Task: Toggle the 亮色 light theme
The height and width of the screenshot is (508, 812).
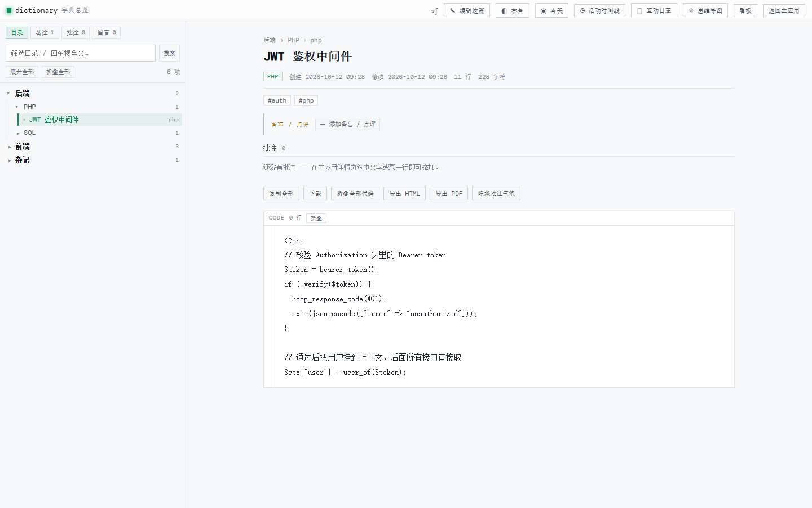Action: coord(513,11)
